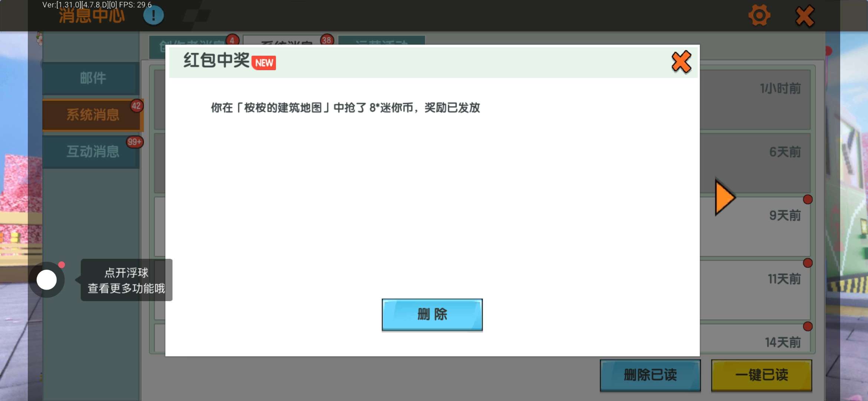This screenshot has width=868, height=401.
Task: Tap the red 4 notification badge
Action: (x=232, y=40)
